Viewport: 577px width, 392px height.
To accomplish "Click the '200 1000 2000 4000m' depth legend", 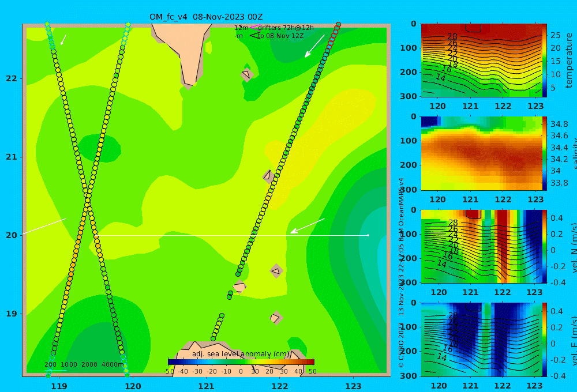I will 84,364.
